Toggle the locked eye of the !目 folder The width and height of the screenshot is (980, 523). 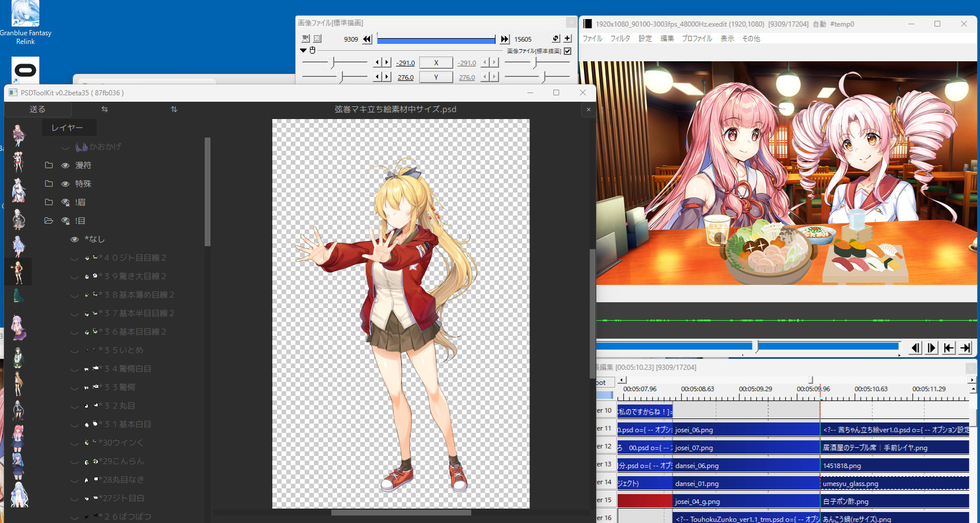tap(65, 221)
